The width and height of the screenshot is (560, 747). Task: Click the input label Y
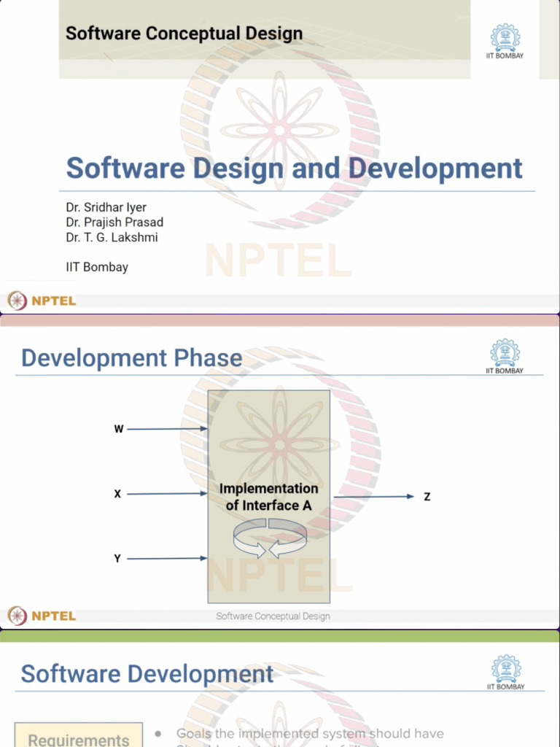click(x=117, y=558)
